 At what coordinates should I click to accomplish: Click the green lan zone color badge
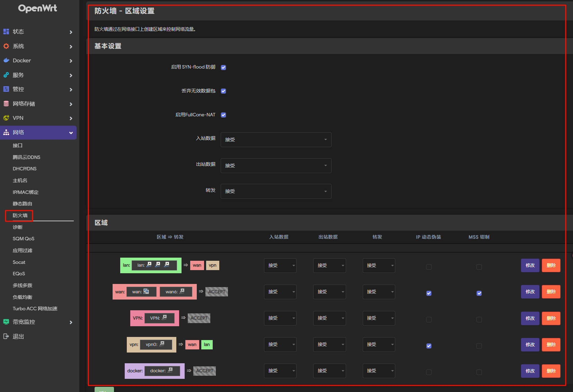point(126,265)
